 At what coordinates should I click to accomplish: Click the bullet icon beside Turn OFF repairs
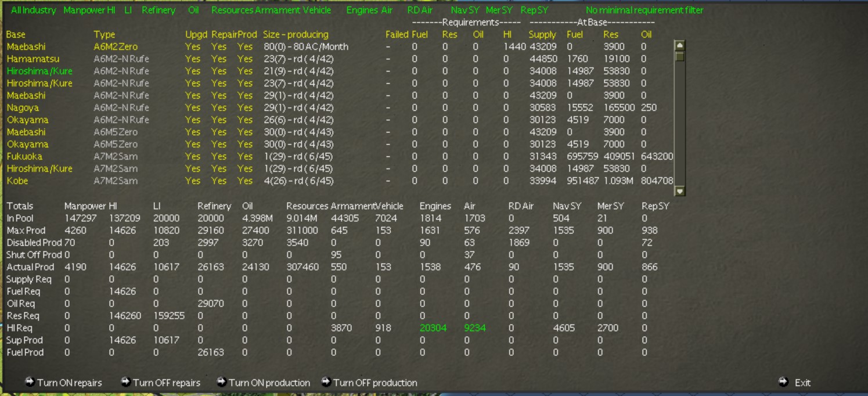click(125, 382)
